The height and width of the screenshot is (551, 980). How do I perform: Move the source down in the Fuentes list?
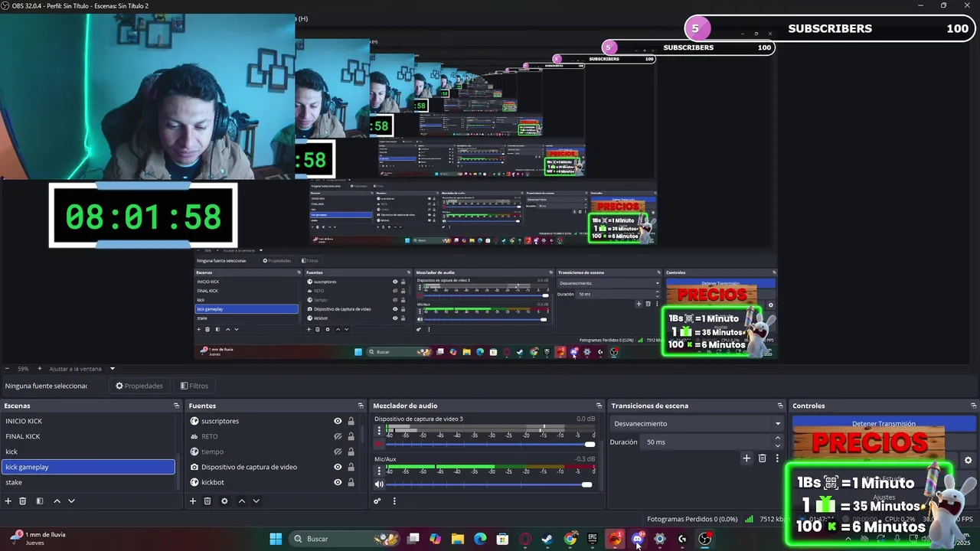[256, 501]
